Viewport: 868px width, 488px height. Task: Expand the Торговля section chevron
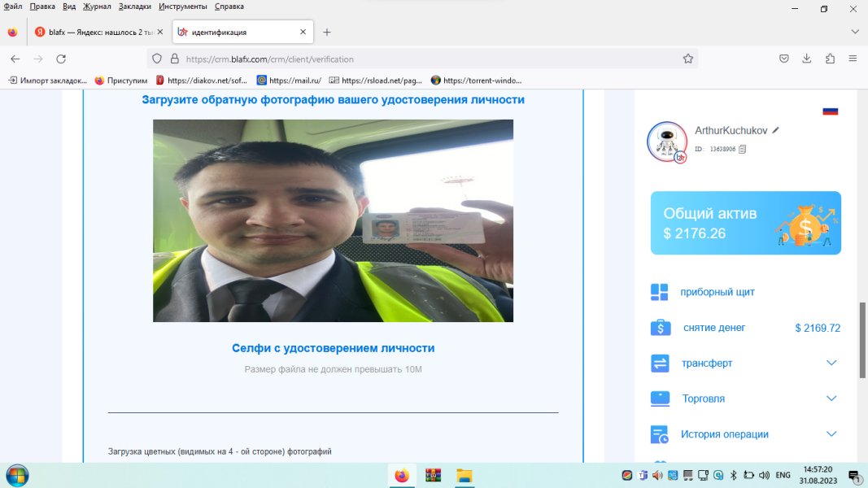coord(831,399)
